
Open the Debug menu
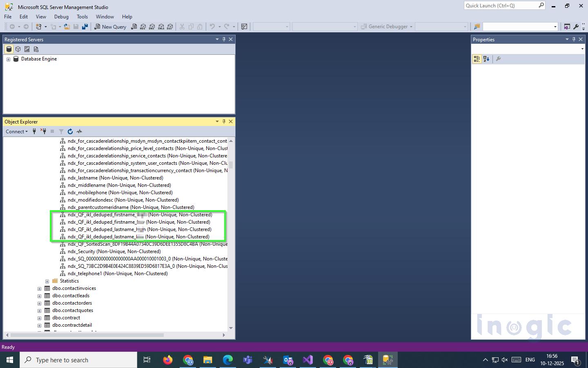pos(61,17)
